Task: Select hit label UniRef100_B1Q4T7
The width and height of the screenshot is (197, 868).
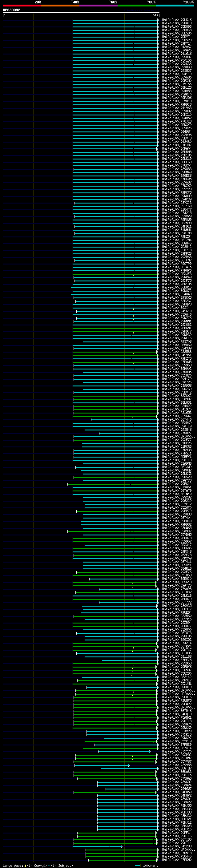Action: point(177,210)
